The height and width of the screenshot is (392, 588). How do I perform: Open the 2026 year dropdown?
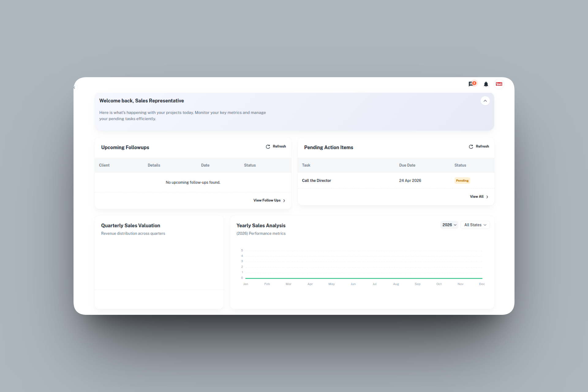(x=449, y=225)
